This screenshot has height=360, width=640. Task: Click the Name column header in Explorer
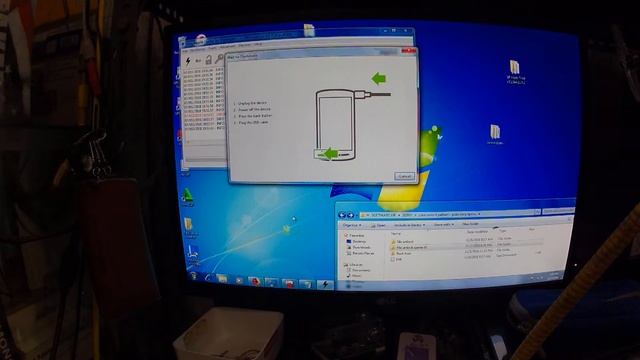coord(396,234)
